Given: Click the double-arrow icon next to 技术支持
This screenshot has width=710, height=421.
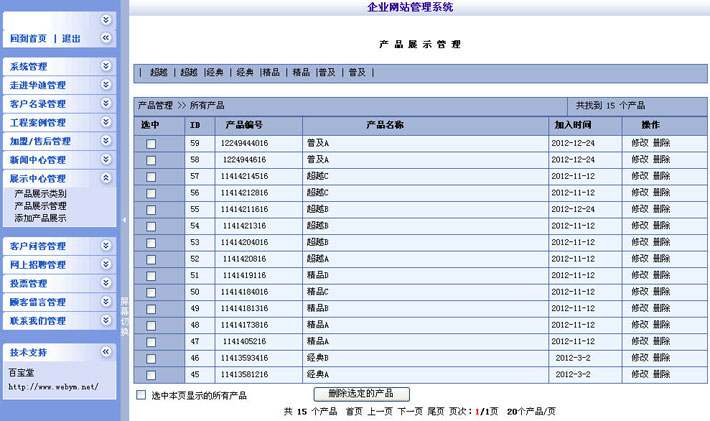Looking at the screenshot, I should (106, 352).
